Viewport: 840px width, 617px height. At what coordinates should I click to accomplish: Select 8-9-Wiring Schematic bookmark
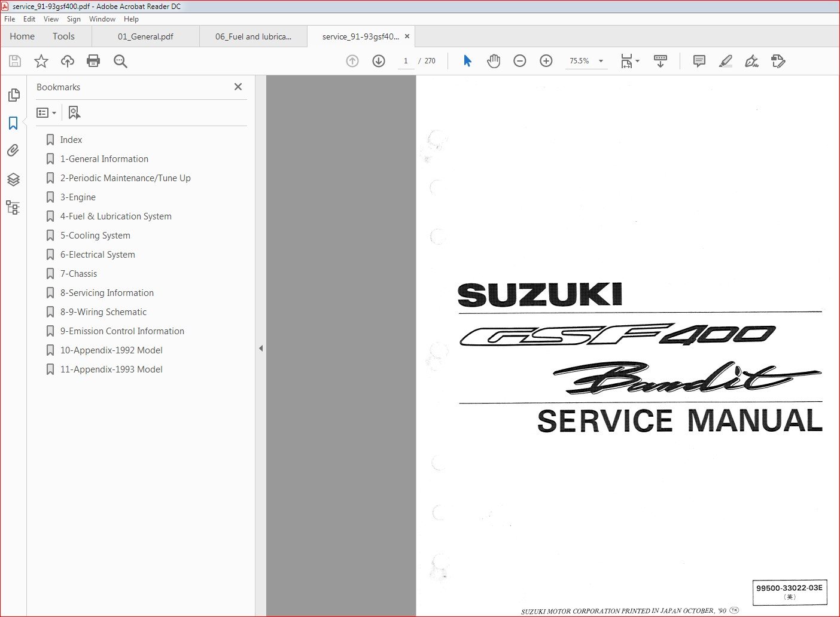[104, 312]
